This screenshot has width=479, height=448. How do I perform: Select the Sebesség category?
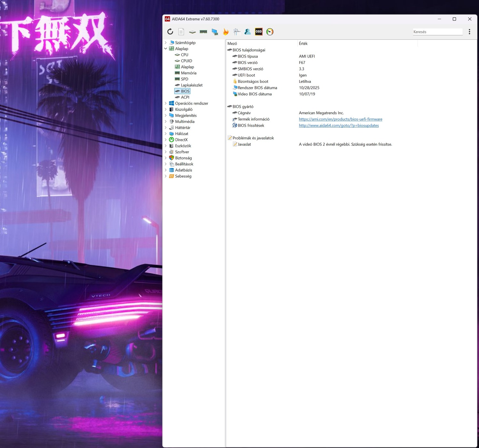[x=183, y=176]
